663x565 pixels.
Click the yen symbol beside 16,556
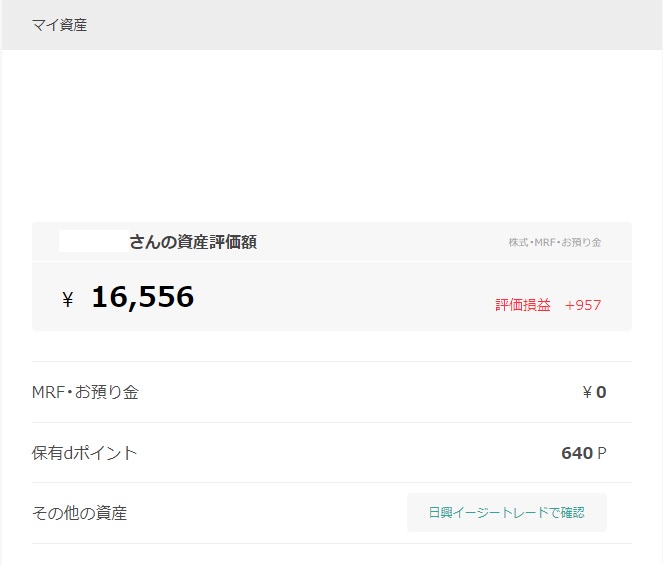(x=68, y=299)
